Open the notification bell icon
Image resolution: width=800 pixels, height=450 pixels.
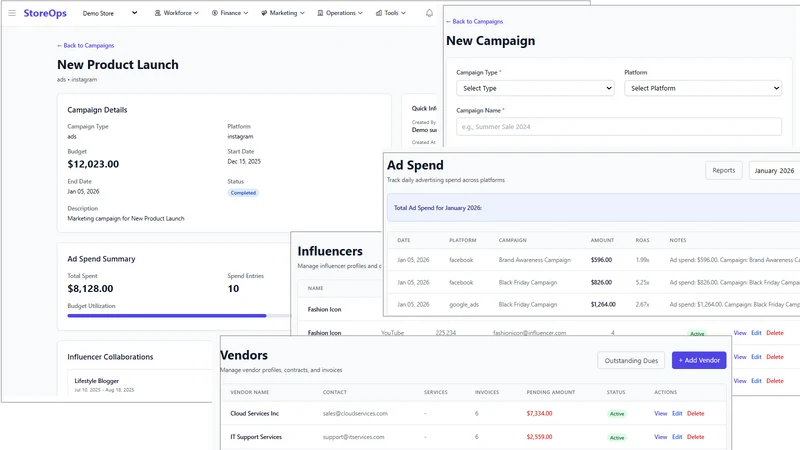(429, 13)
